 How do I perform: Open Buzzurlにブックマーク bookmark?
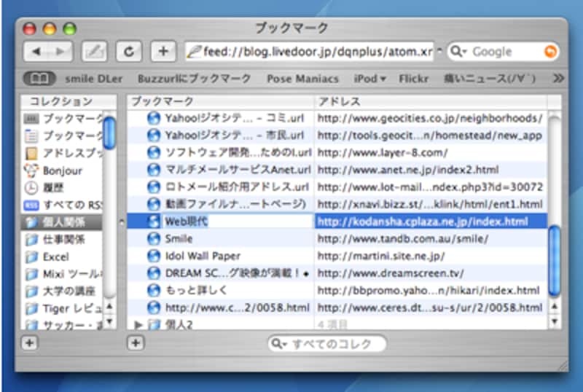point(194,79)
